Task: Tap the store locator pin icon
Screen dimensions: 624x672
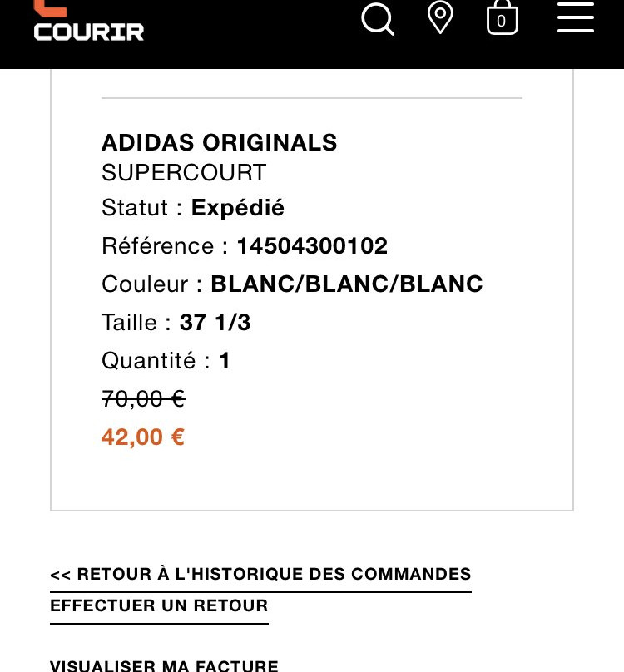Action: [x=440, y=17]
